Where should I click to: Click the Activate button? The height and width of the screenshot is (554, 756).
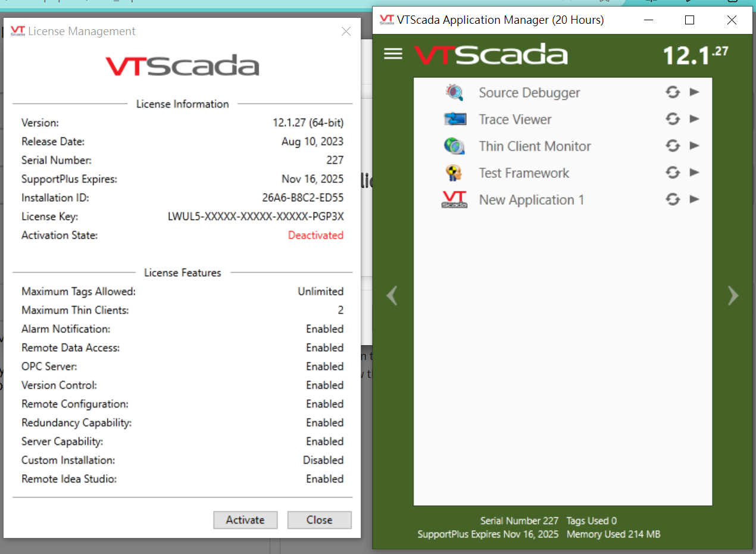[x=245, y=519]
